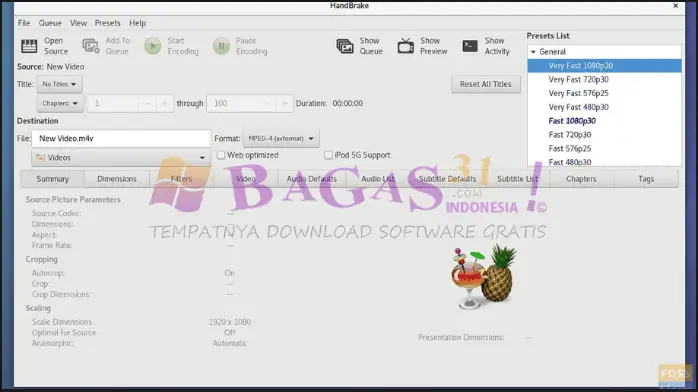Increase the end chapter value of 100
Screen dimensions: 698x392
coord(284,104)
